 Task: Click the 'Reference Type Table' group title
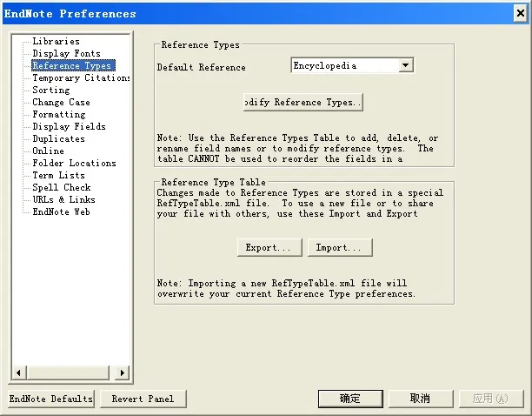pyautogui.click(x=214, y=183)
